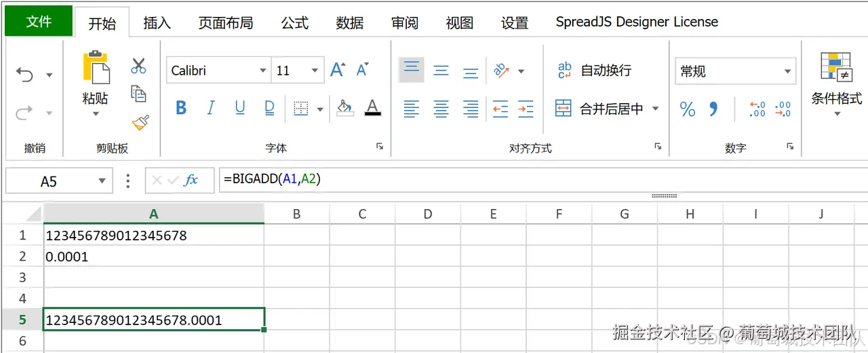868x353 pixels.
Task: Open the Orientation dropdown arrow
Action: (x=521, y=71)
